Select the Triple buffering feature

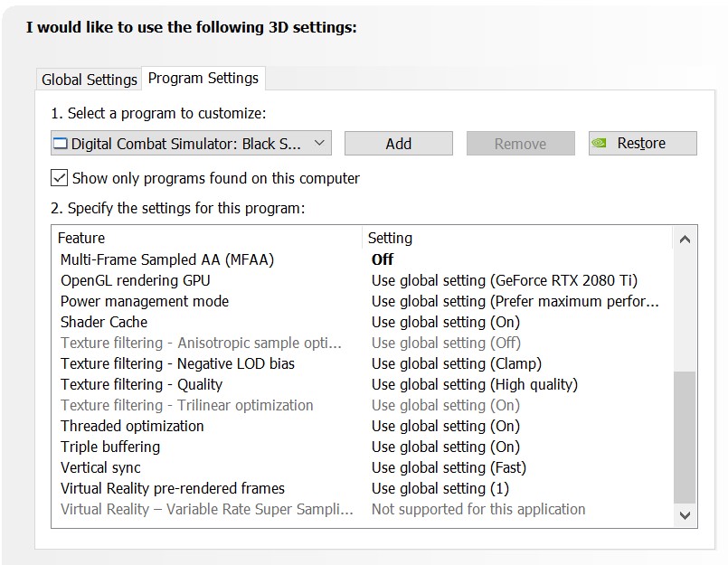pyautogui.click(x=110, y=447)
